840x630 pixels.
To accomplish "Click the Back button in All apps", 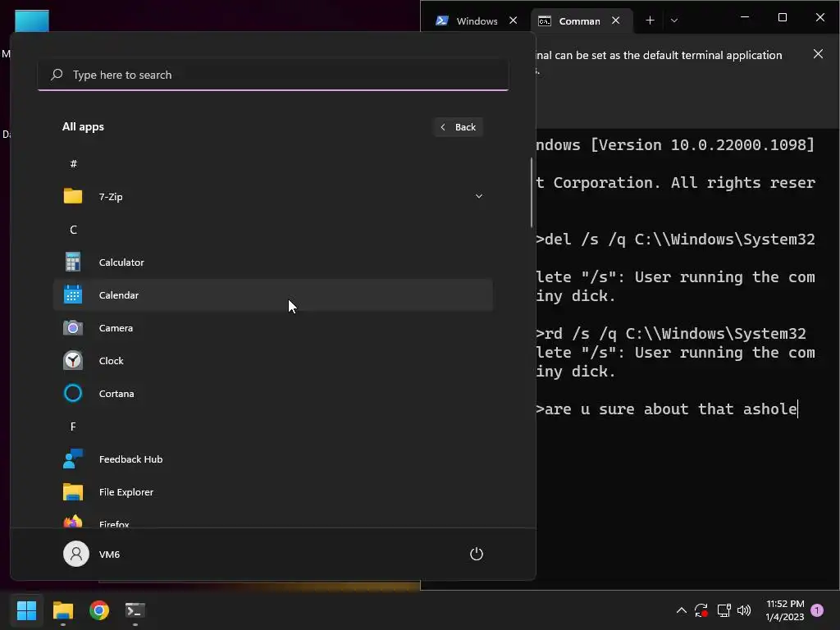I will (x=458, y=127).
